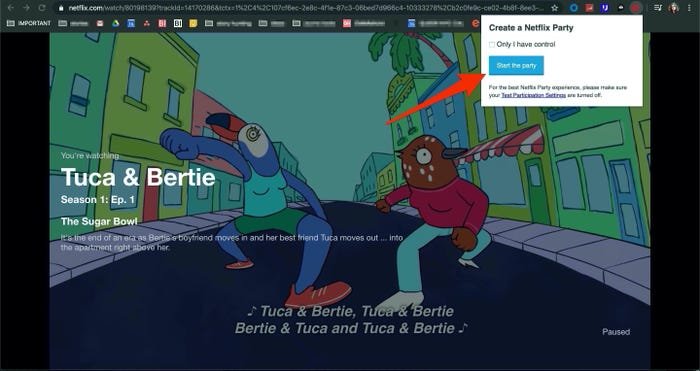700x371 pixels.
Task: Go back with the browser back arrow
Action: 11,8
